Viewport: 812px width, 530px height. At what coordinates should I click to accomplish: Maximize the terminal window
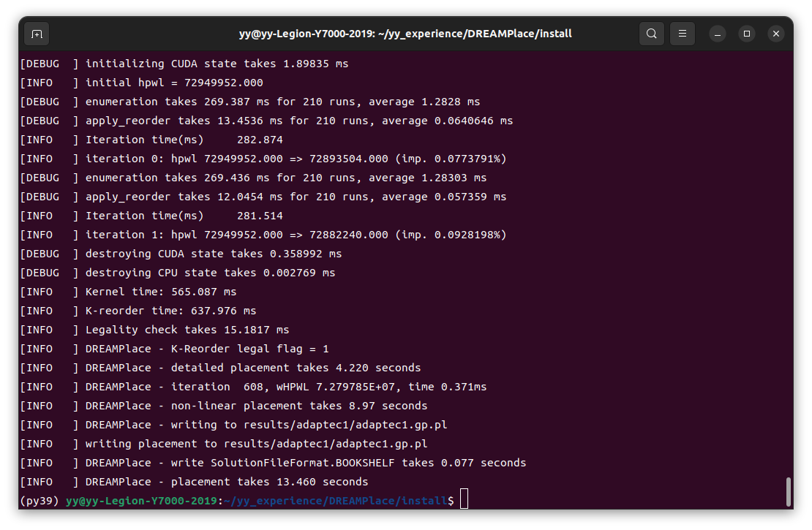coord(747,34)
